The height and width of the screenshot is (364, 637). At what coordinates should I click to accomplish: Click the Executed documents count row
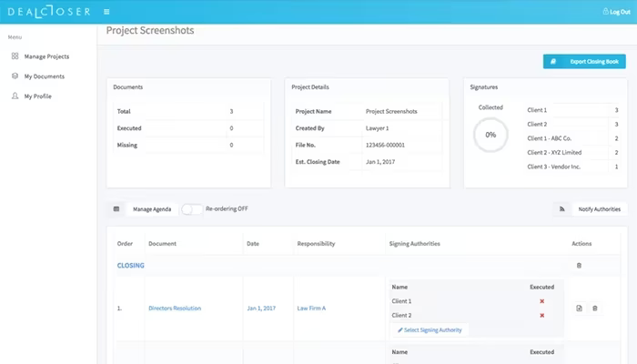[188, 128]
